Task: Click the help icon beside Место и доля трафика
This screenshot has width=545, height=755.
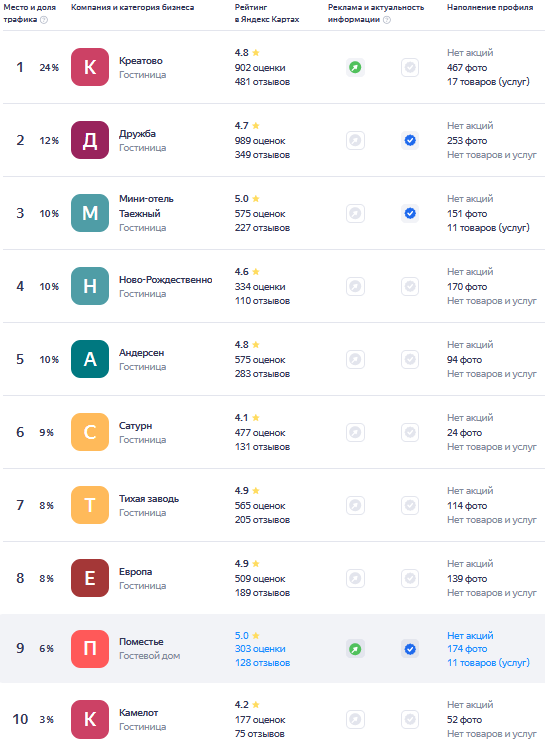Action: coord(44,20)
